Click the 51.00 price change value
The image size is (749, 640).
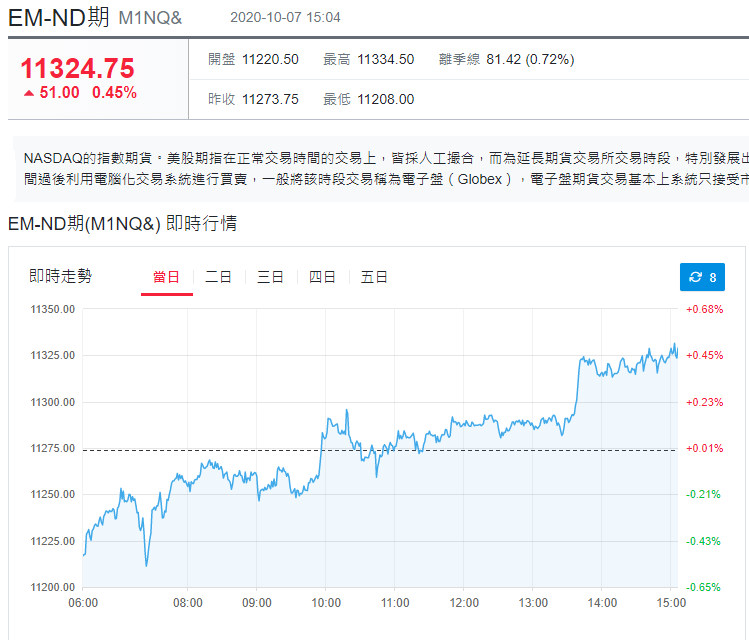(x=59, y=92)
